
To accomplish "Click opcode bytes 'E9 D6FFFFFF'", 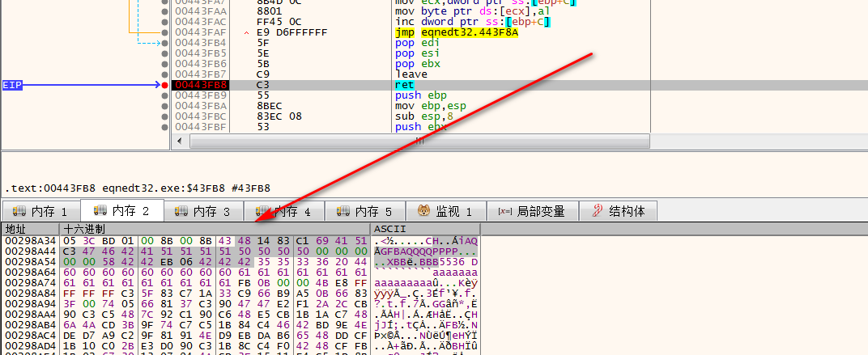I will (292, 32).
